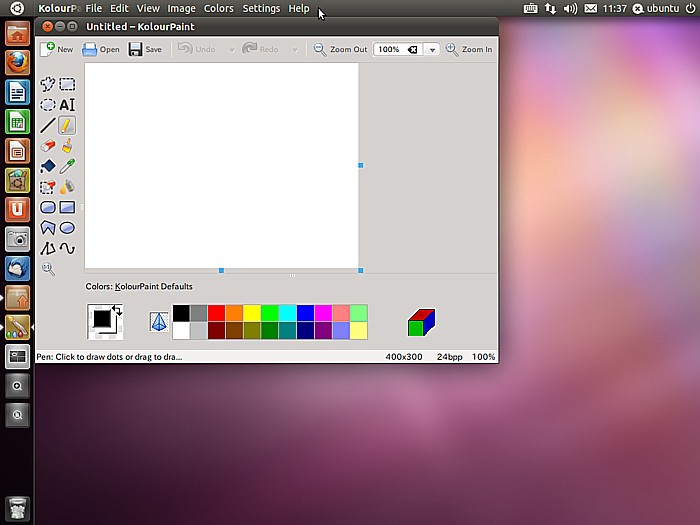Click Zoom Out in toolbar

(340, 49)
